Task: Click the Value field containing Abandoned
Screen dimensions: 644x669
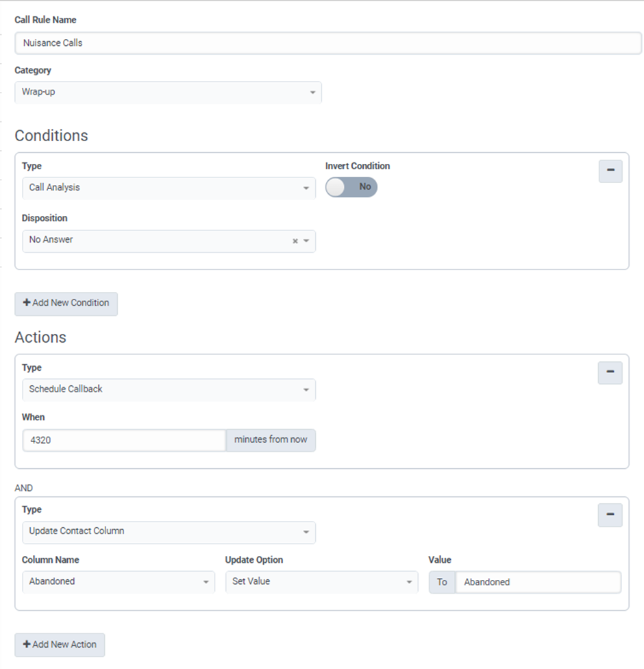Action: pos(538,583)
